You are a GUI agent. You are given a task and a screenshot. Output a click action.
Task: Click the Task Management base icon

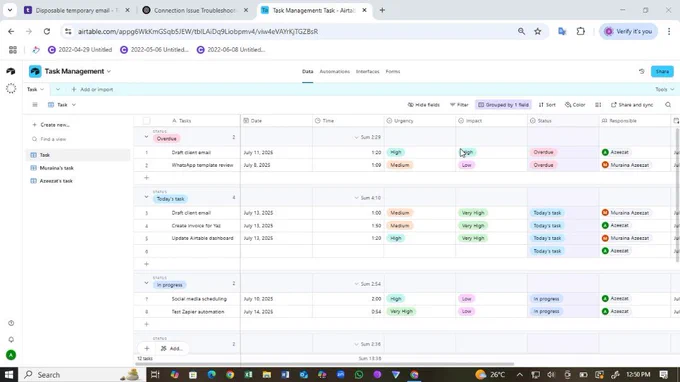35,71
